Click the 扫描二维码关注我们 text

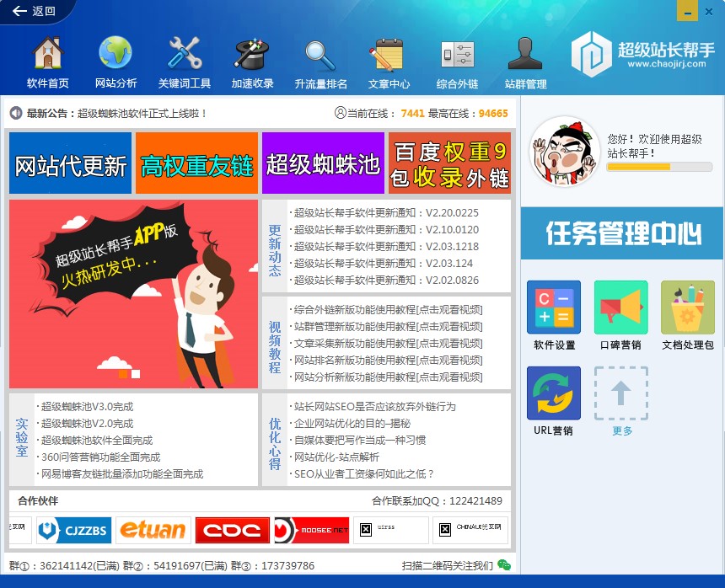click(x=447, y=566)
